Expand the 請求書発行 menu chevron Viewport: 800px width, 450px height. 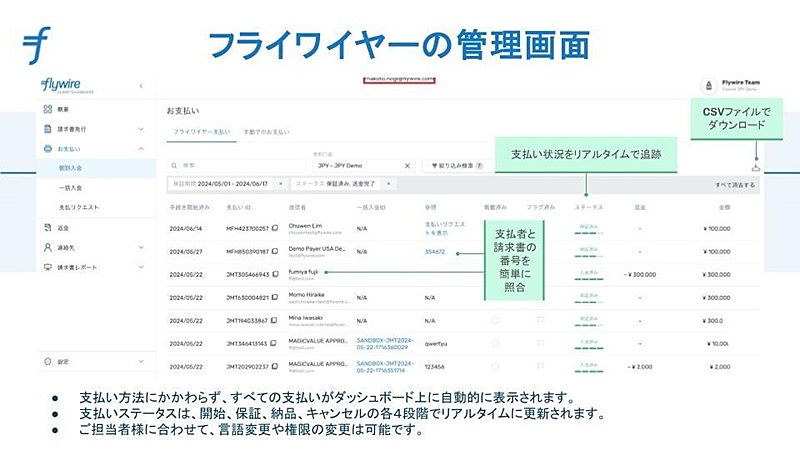pyautogui.click(x=141, y=129)
